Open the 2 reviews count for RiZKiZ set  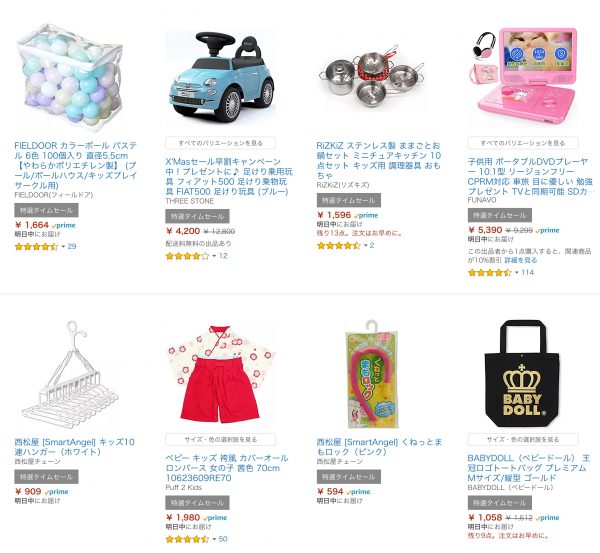[372, 246]
